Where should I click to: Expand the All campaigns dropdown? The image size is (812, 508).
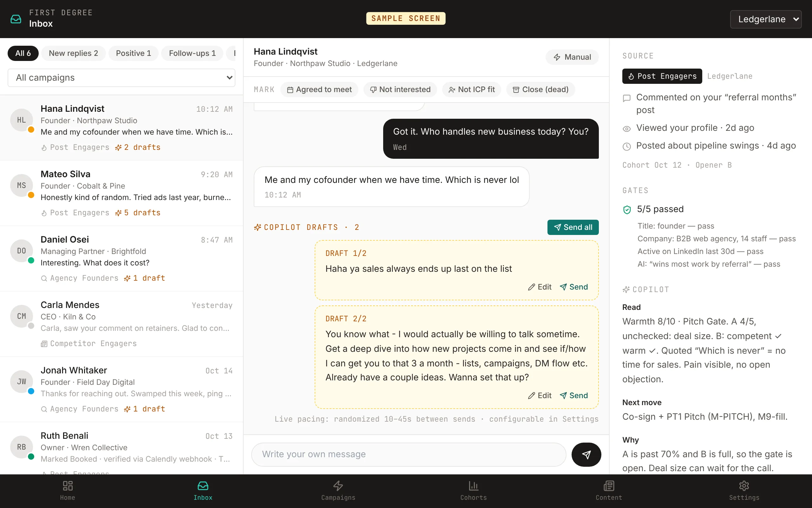[121, 77]
